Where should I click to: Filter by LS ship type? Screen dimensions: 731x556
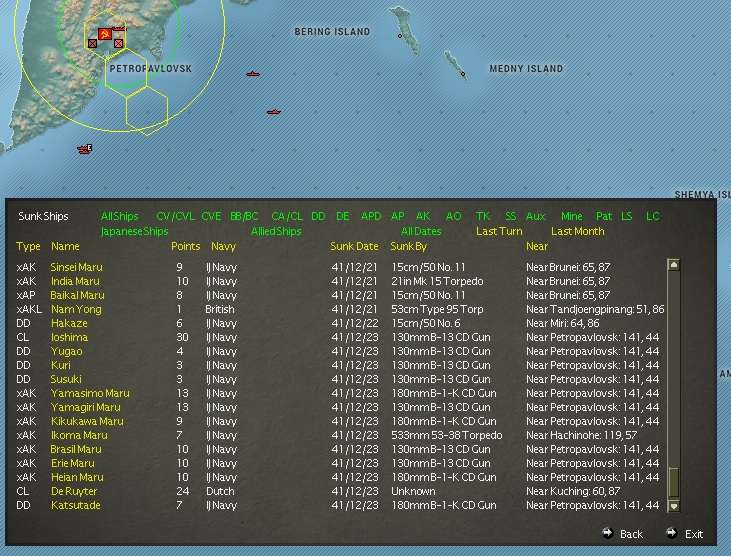(627, 216)
